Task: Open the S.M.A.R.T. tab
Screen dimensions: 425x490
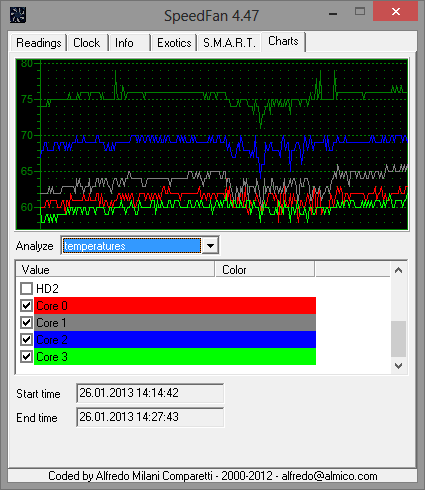Action: [229, 43]
